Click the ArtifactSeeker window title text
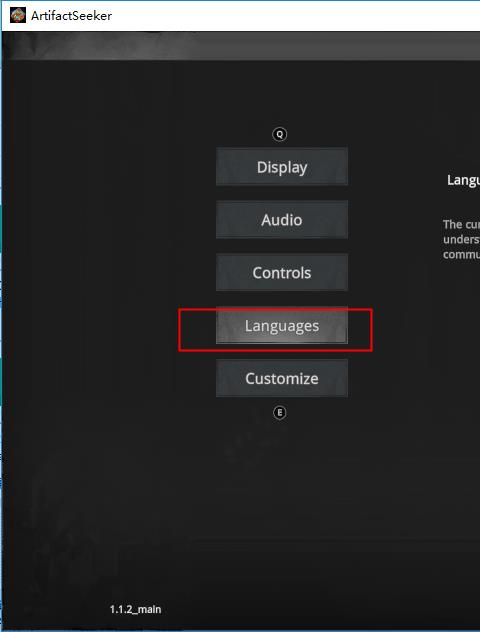 pos(71,16)
